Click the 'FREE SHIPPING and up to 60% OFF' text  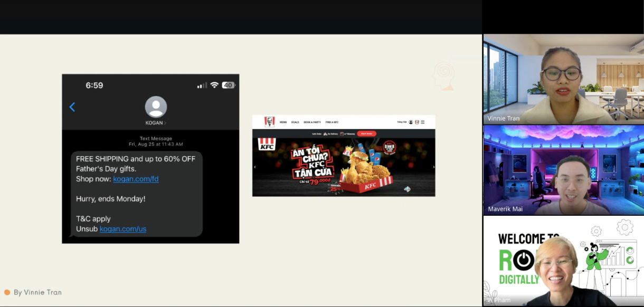coord(136,159)
